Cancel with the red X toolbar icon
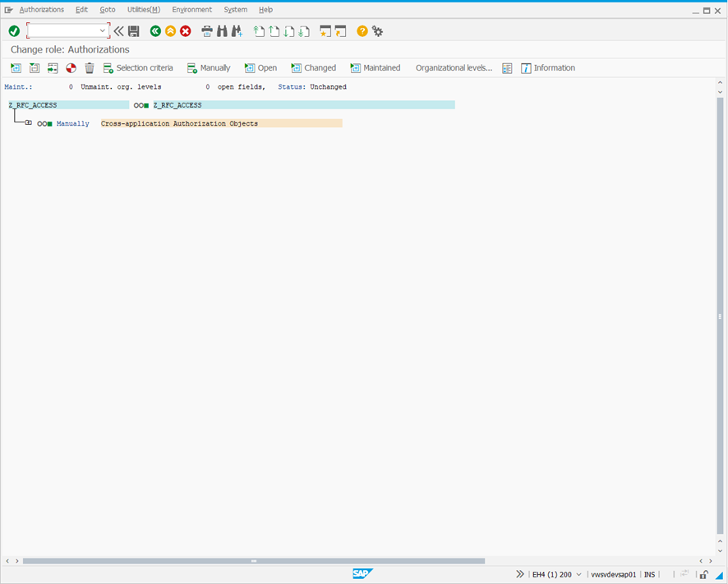The width and height of the screenshot is (728, 584). (x=184, y=30)
